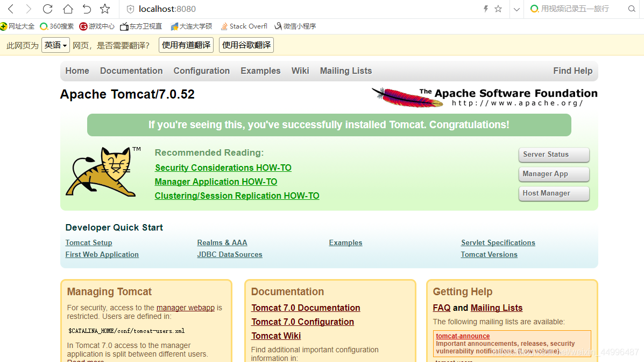This screenshot has width=644, height=362.
Task: Click the localhost:8080 address field
Action: [x=167, y=9]
